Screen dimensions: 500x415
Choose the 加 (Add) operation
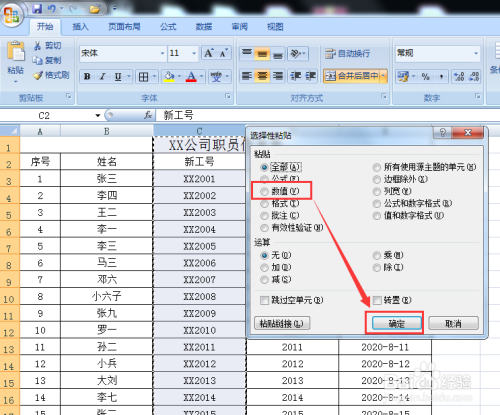click(x=276, y=267)
